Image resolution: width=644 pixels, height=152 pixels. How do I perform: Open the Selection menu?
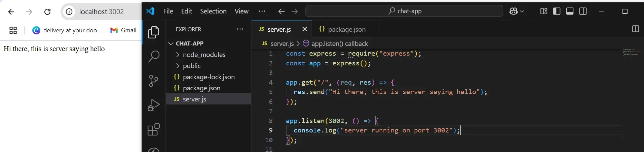click(213, 11)
